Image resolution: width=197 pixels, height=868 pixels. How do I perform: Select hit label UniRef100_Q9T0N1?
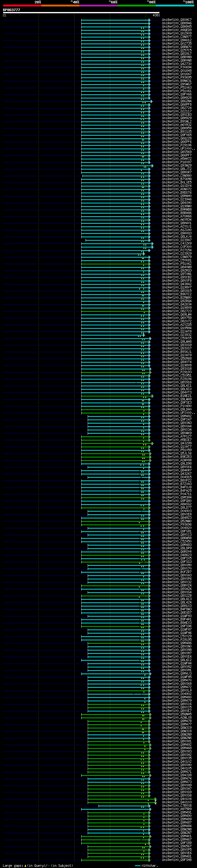coord(176,274)
